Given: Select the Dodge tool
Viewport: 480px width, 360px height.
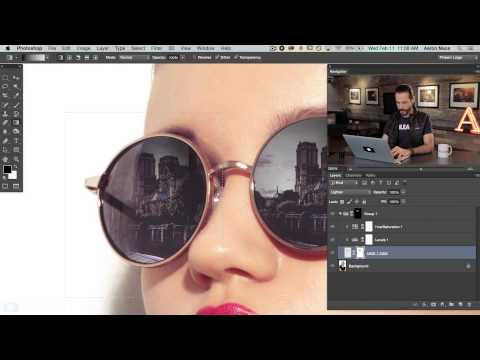Looking at the screenshot, I should [16, 132].
